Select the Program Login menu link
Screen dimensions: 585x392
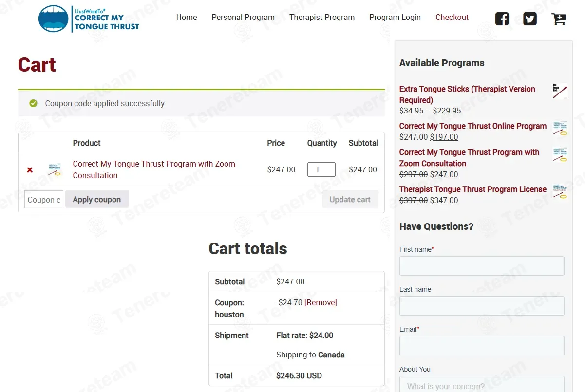coord(395,17)
